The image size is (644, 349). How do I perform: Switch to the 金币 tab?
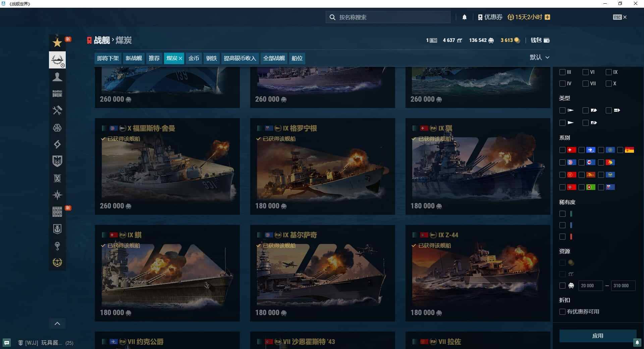click(x=194, y=58)
